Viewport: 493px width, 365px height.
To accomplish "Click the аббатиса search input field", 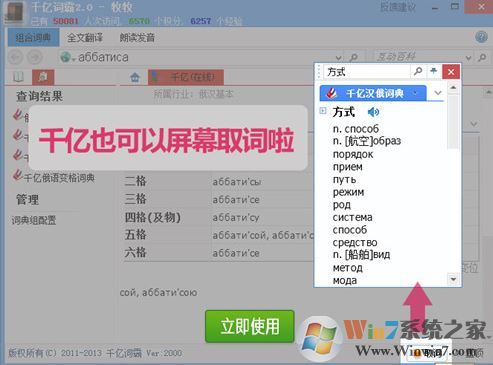I will [x=200, y=57].
